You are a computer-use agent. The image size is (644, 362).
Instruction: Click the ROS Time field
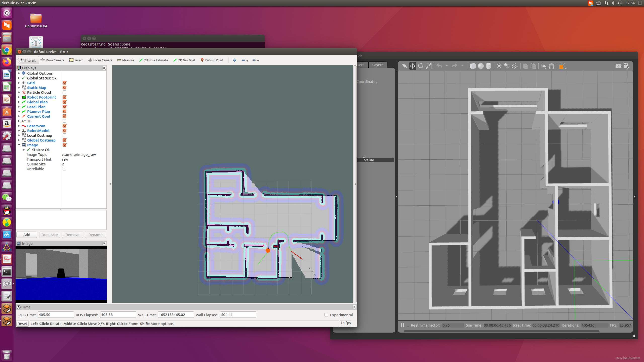tap(56, 315)
